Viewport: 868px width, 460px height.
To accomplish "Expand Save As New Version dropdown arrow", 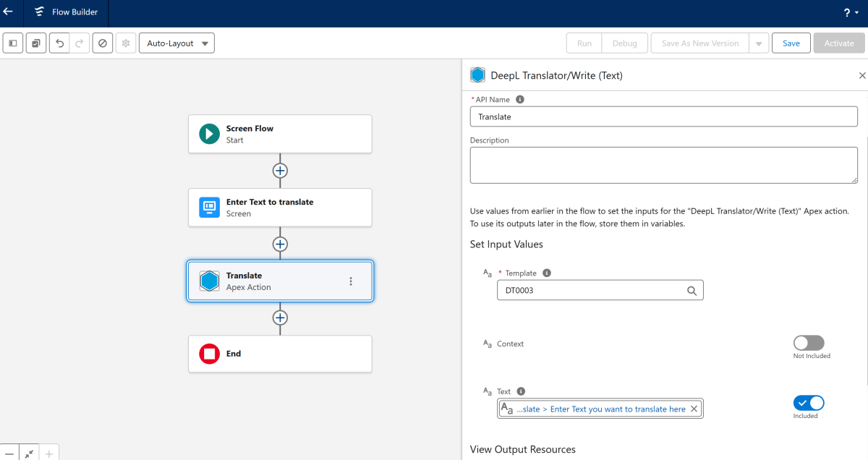I will point(758,43).
